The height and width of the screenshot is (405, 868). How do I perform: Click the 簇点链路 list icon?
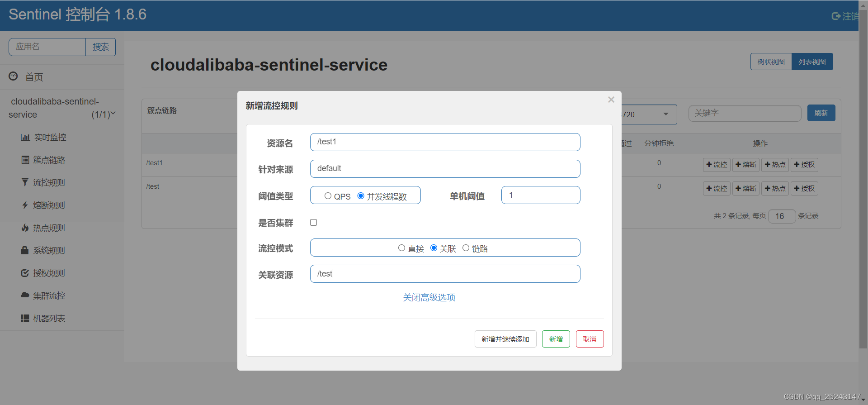[x=25, y=160]
